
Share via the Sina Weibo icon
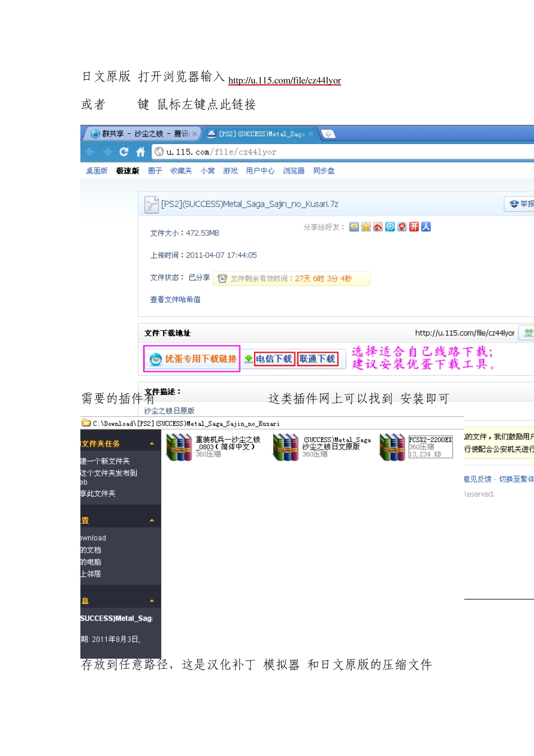pos(378,227)
